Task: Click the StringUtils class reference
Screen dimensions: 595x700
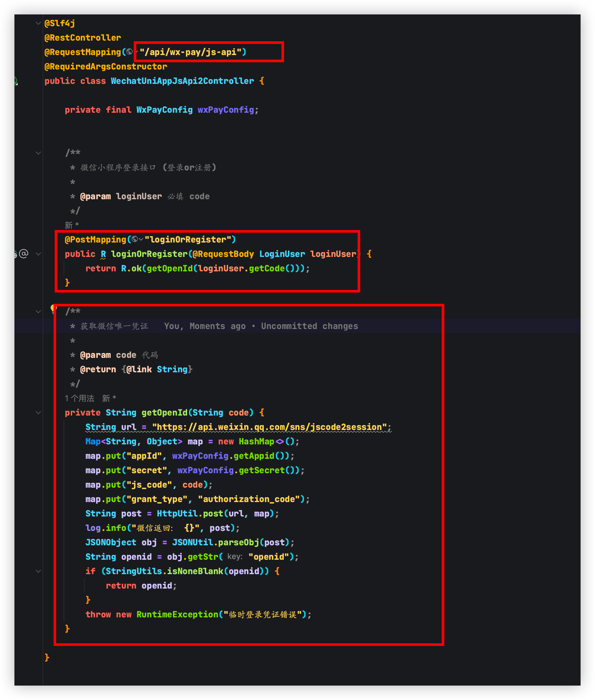Action: 134,571
